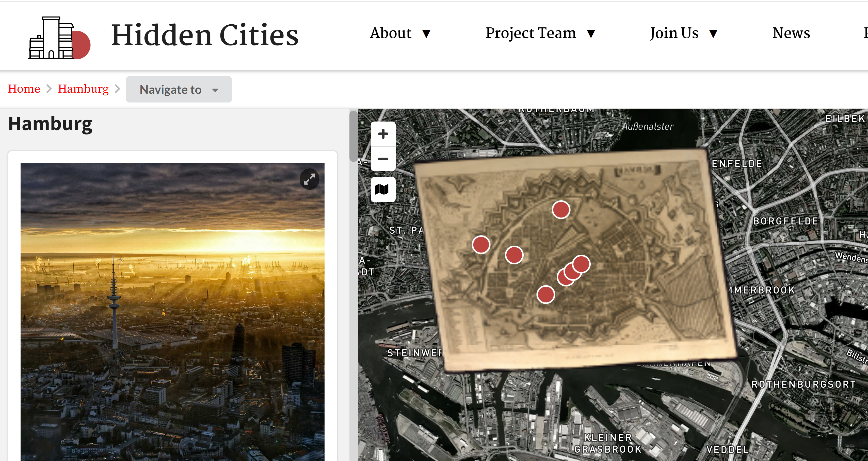Expand the Project Team menu arrow
The height and width of the screenshot is (461, 868).
click(x=591, y=34)
